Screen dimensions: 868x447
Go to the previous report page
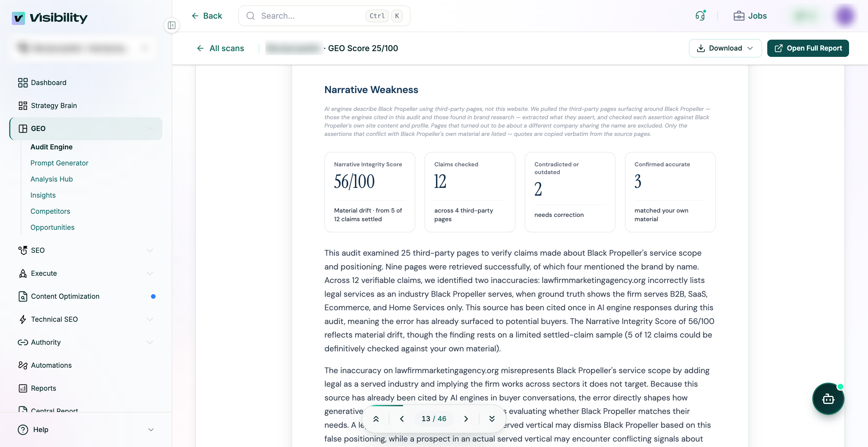[402, 419]
